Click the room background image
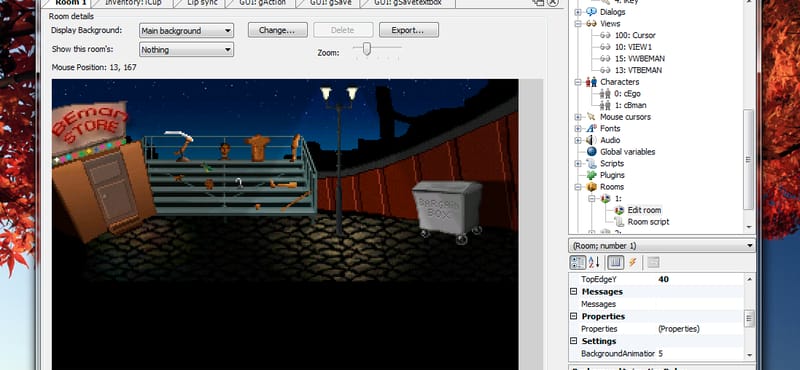 click(285, 224)
